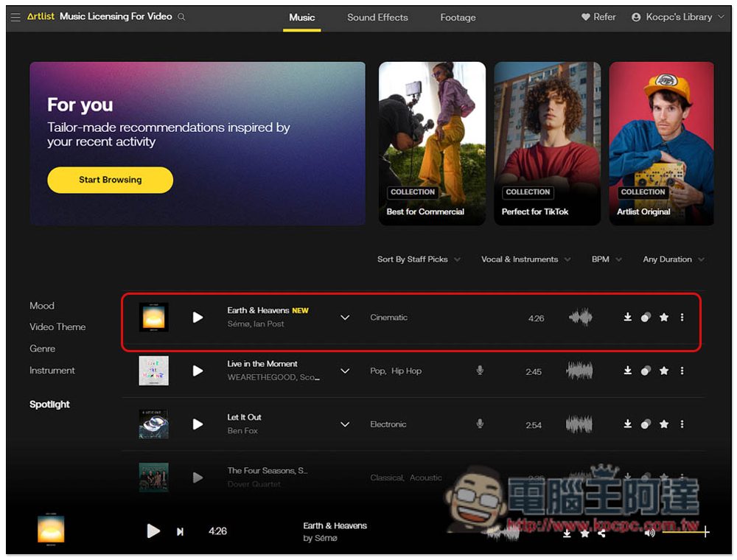Skip to next track in player bar
Viewport: 737px width, 560px height.
pyautogui.click(x=180, y=532)
